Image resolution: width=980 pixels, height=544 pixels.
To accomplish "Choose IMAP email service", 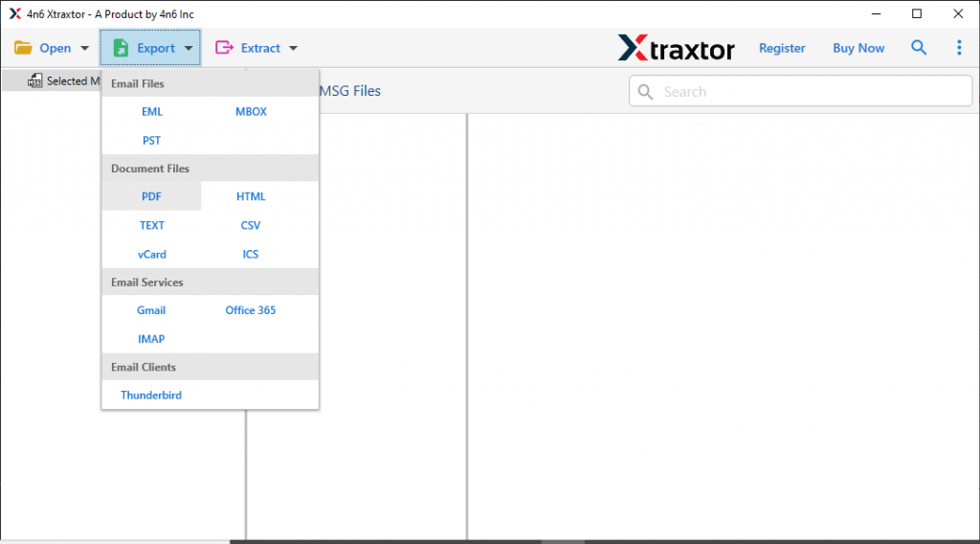I will point(151,339).
